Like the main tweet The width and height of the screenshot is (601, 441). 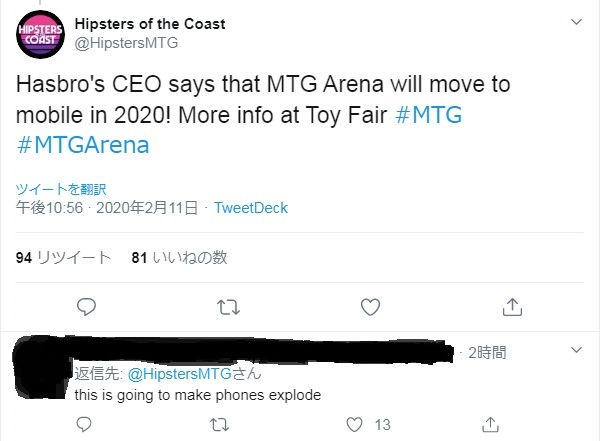[369, 305]
